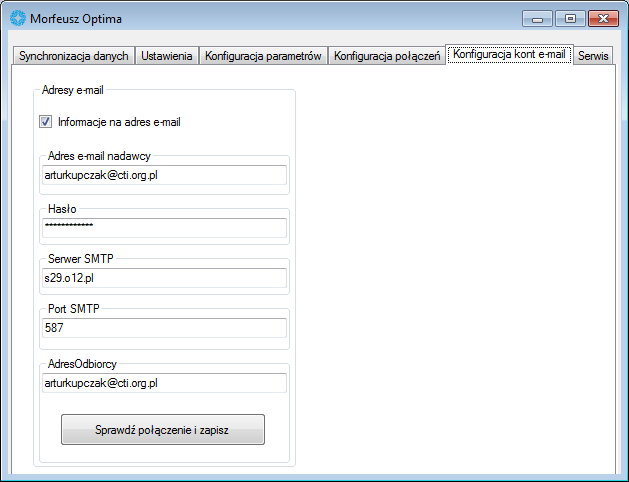Click the AdresOdbiorcy label
The width and height of the screenshot is (629, 482).
pos(82,364)
